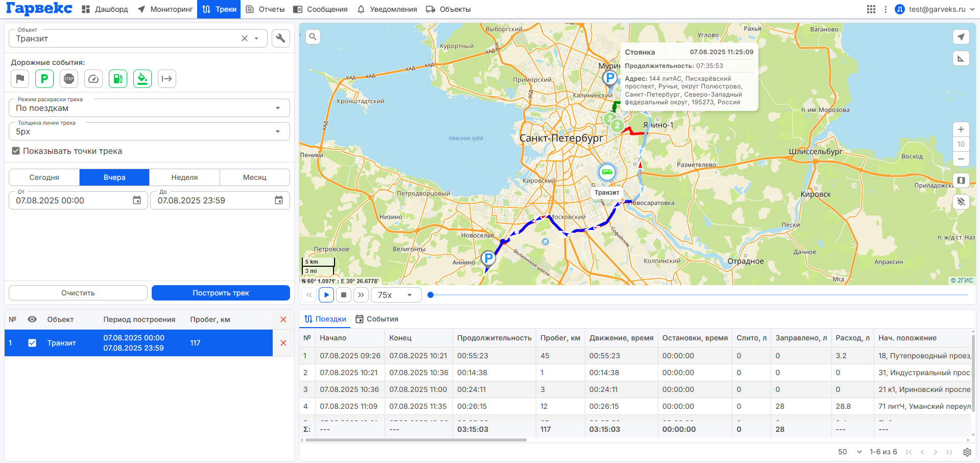The image size is (980, 463).
Task: Expand the Объект dropdown arrow
Action: point(257,38)
